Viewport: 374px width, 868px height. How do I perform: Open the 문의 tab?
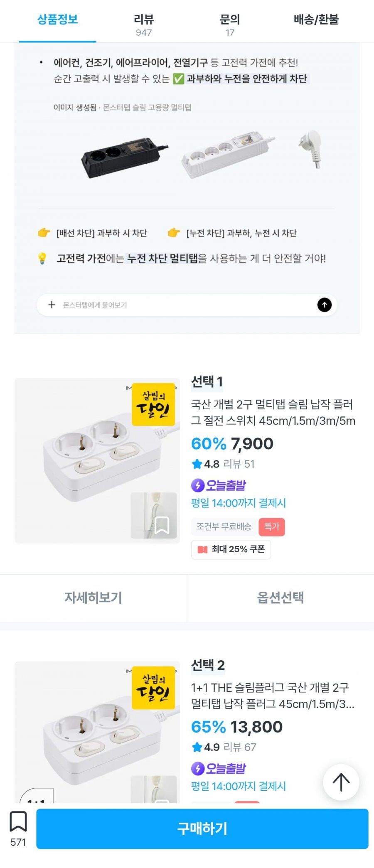pyautogui.click(x=230, y=24)
